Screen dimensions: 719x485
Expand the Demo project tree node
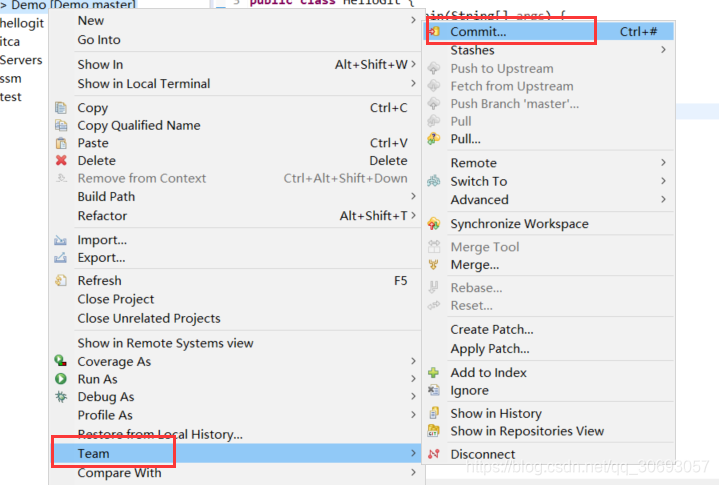pyautogui.click(x=3, y=5)
